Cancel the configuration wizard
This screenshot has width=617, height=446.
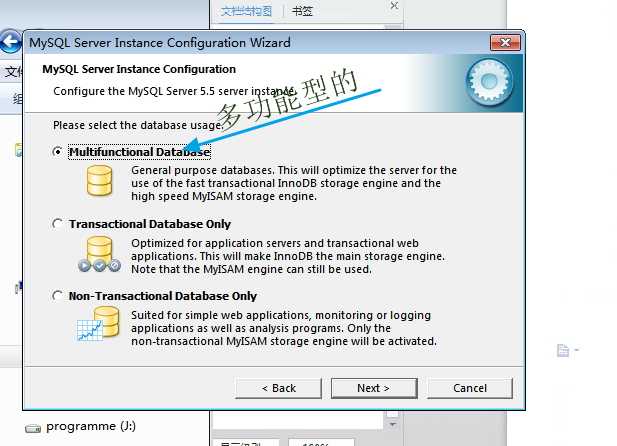[470, 388]
